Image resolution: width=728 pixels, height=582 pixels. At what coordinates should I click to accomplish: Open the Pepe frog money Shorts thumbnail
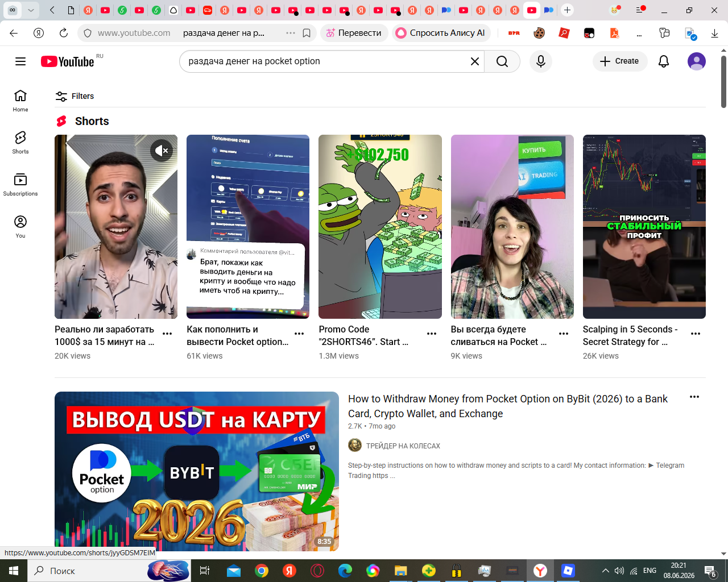click(380, 227)
